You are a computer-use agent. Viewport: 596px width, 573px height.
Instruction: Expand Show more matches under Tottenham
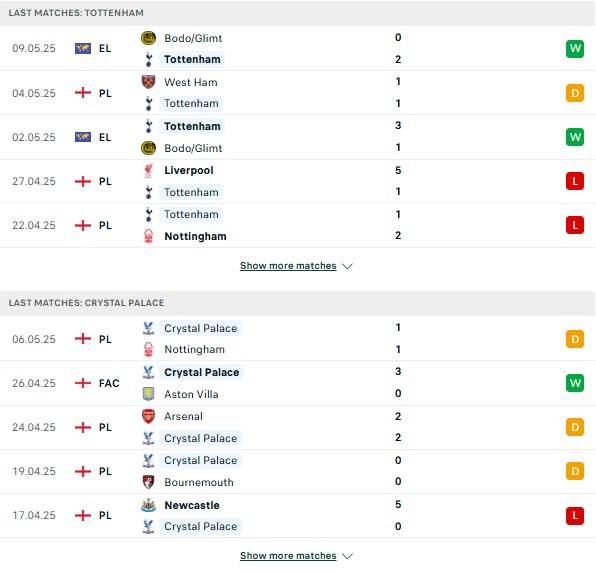[288, 266]
